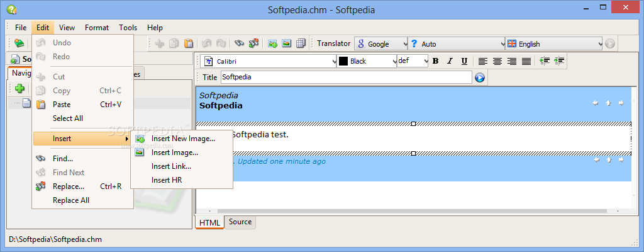This screenshot has height=252, width=644.
Task: Click the Decrease Indent icon
Action: coord(558,61)
